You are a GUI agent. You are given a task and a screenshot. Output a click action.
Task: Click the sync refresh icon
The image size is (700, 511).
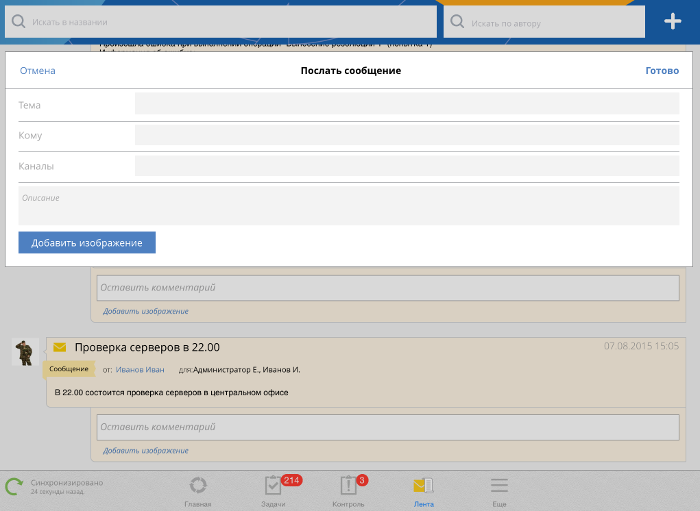tap(14, 487)
